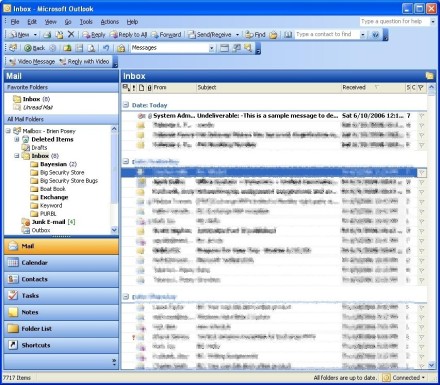Toggle the flag on the Undeliverable message
This screenshot has height=385, width=440.
tap(421, 116)
